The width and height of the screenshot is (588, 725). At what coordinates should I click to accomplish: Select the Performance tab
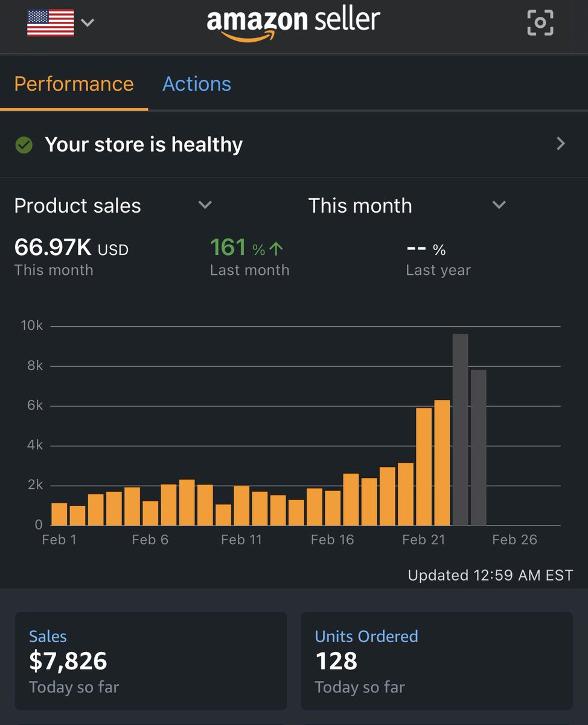pos(74,84)
